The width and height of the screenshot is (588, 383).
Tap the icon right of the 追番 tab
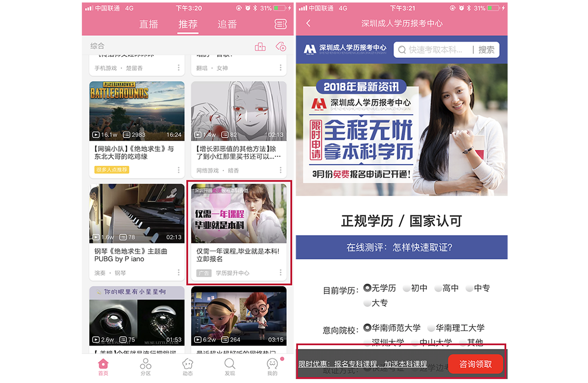pyautogui.click(x=280, y=24)
